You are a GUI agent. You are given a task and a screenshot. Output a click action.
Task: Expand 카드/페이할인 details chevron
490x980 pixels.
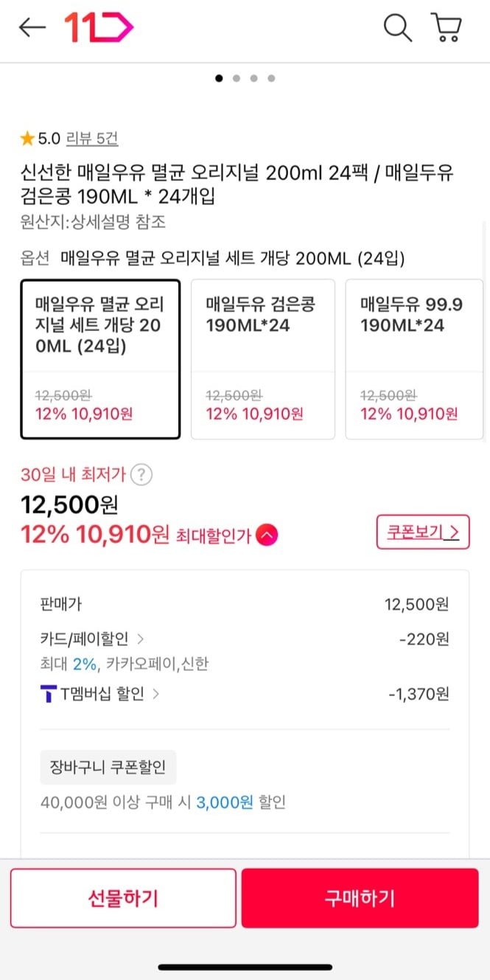coord(140,639)
